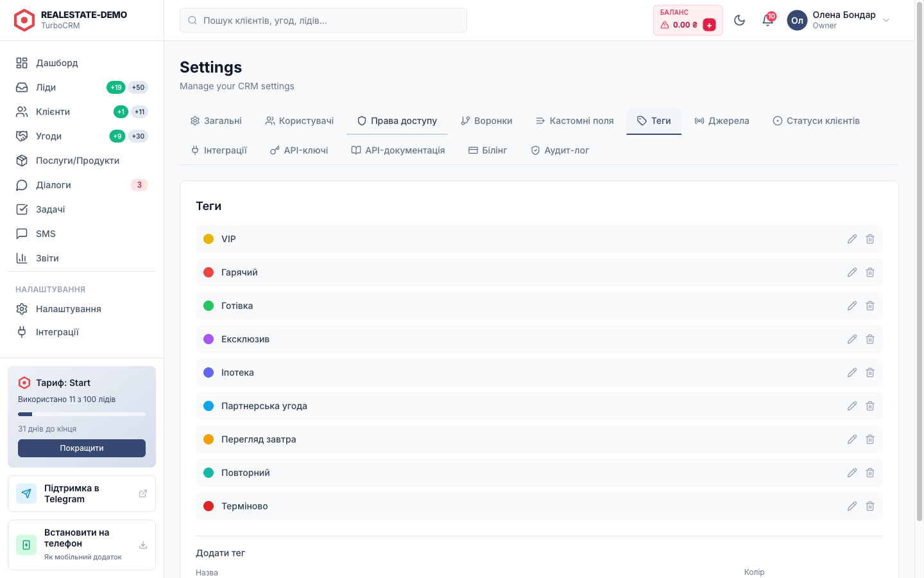Viewport: 924px width, 578px height.
Task: Open Інтеграції in the sidebar
Action: 81,332
